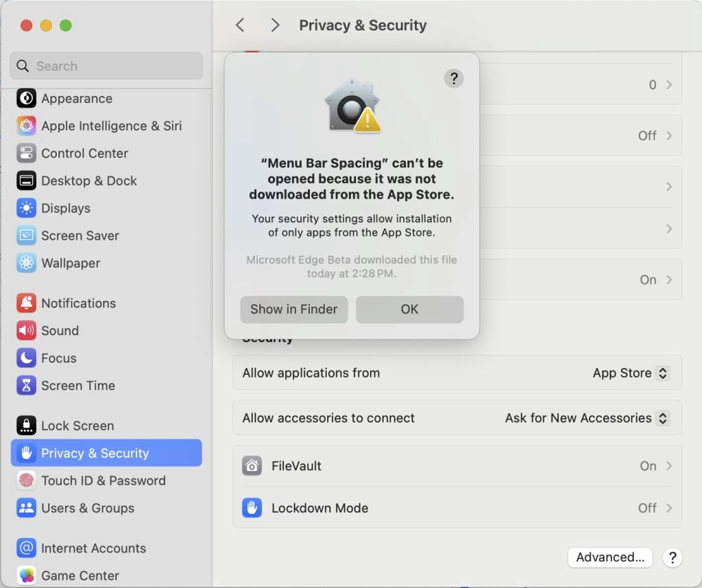Image resolution: width=702 pixels, height=588 pixels.
Task: Open the Advanced... button
Action: pyautogui.click(x=609, y=557)
